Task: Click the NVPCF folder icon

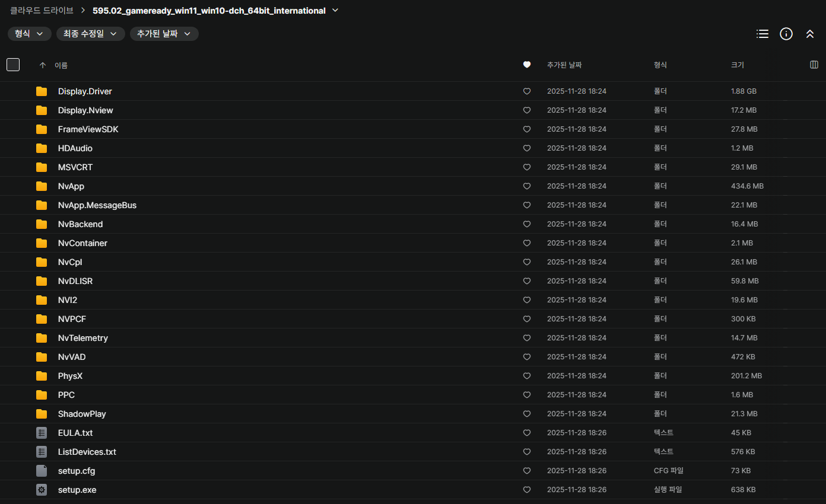Action: point(42,319)
